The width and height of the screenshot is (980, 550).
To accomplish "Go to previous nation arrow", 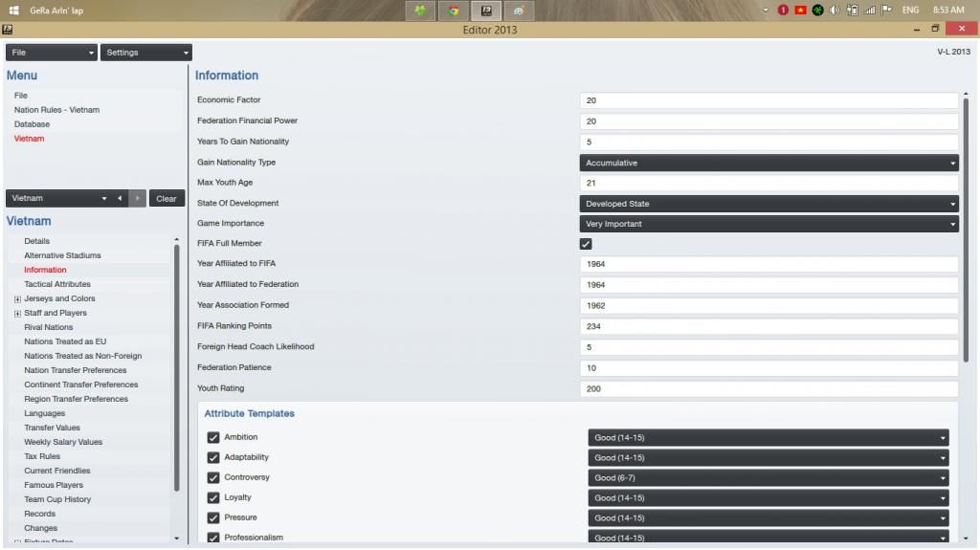I will coord(120,198).
